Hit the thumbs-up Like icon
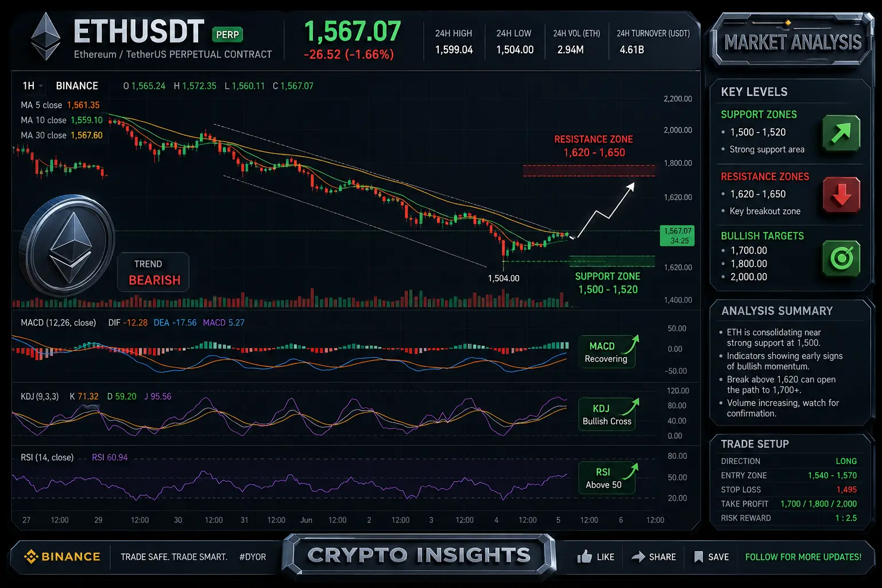Screen dimensions: 882x588 (585, 556)
